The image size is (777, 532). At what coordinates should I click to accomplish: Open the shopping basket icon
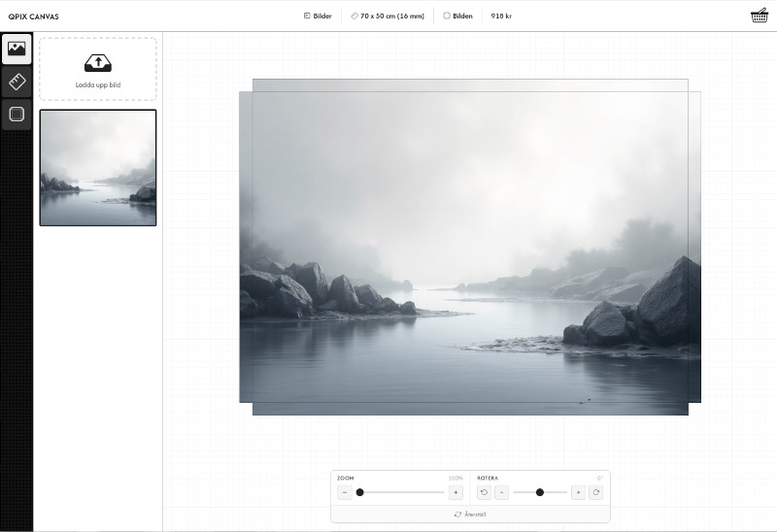[x=760, y=16]
